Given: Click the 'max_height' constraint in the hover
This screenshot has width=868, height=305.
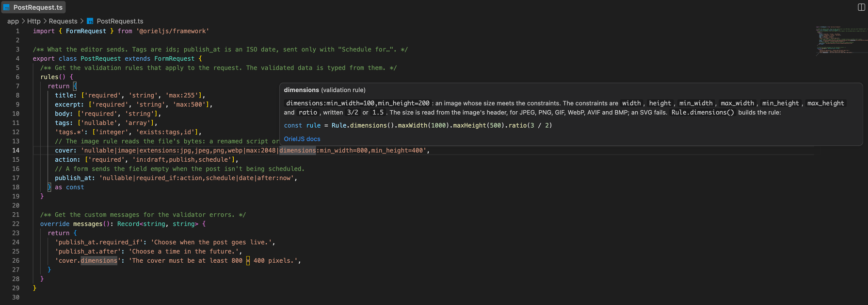Looking at the screenshot, I should coord(825,103).
